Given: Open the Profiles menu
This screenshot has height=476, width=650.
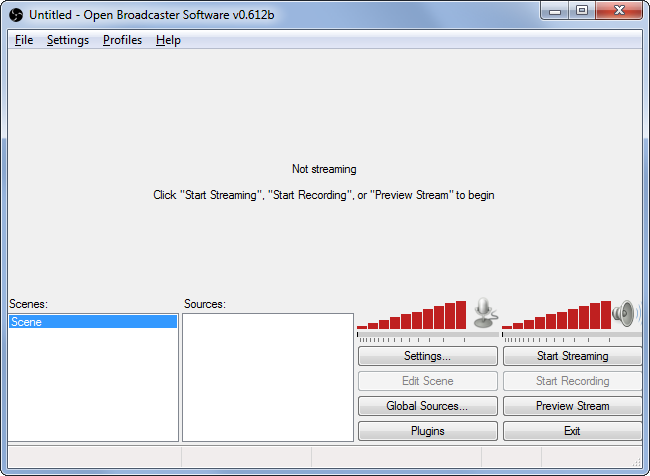Looking at the screenshot, I should pyautogui.click(x=122, y=40).
